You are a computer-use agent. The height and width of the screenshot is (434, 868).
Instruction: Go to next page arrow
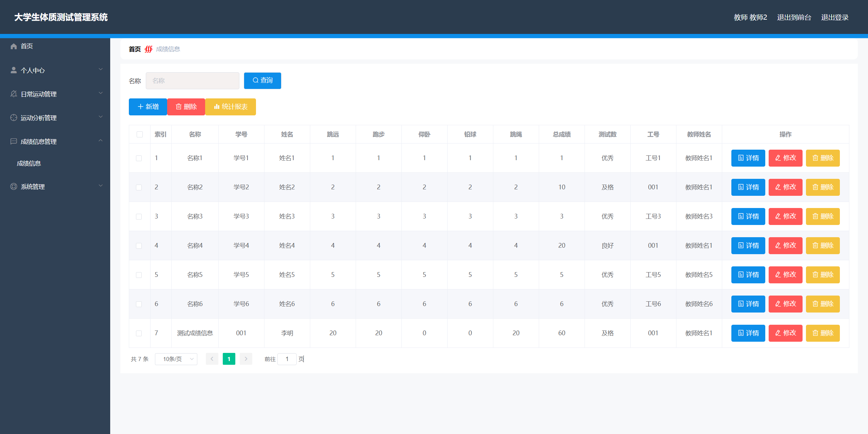[246, 359]
